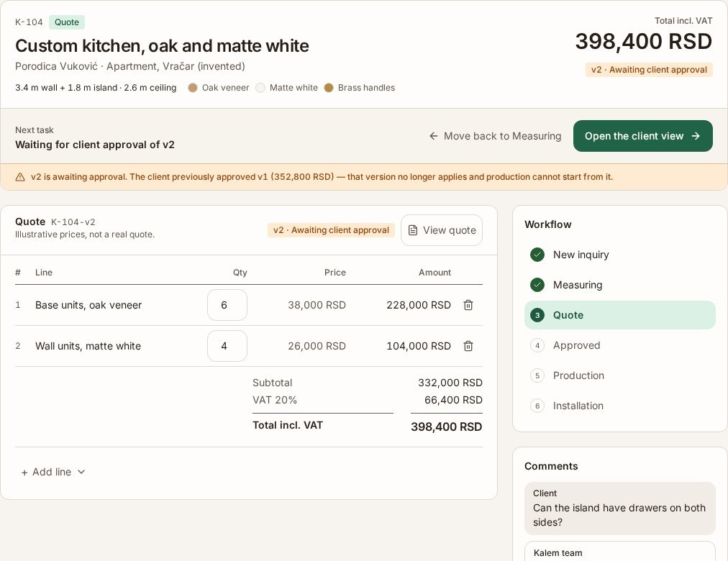Click the awaiting approval badge under the header total
The image size is (728, 561).
[649, 70]
